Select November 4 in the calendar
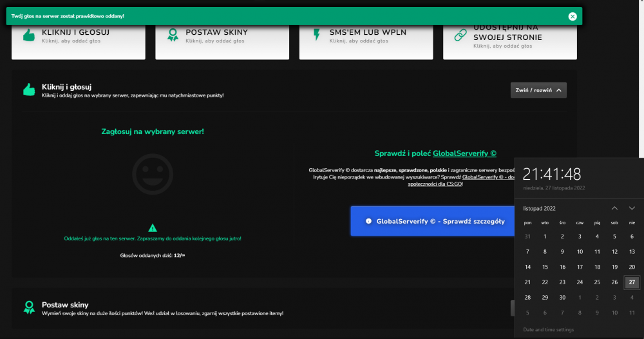 click(x=597, y=237)
